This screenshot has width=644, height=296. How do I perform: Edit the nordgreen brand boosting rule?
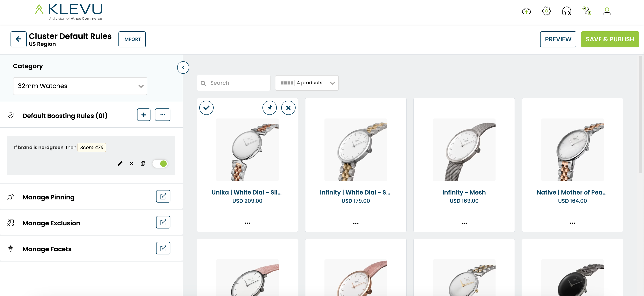120,164
